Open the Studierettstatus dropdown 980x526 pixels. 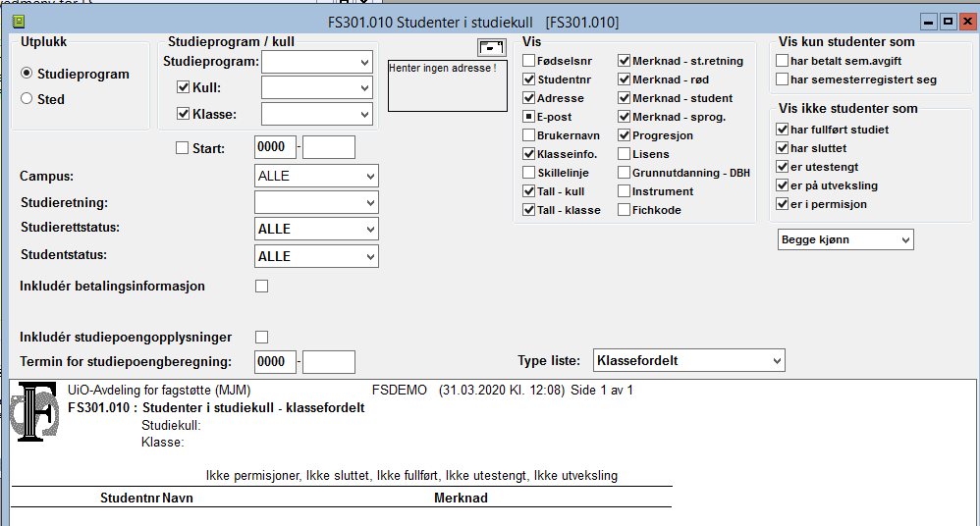[x=316, y=229]
